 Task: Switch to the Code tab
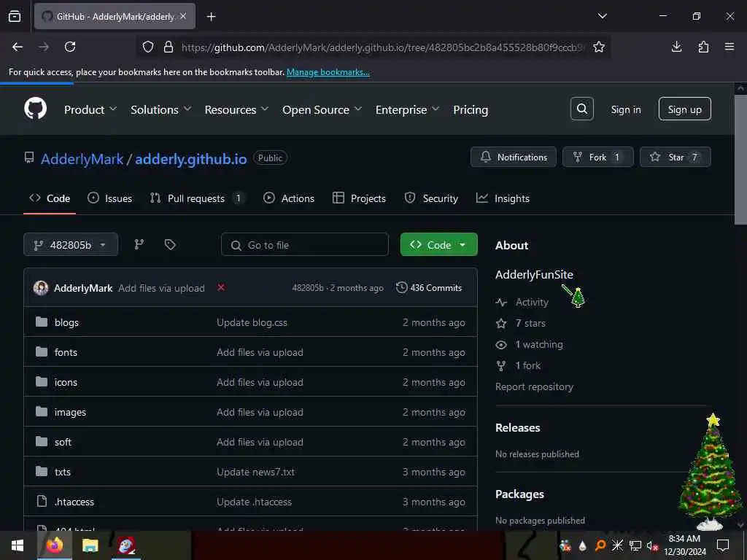(50, 198)
